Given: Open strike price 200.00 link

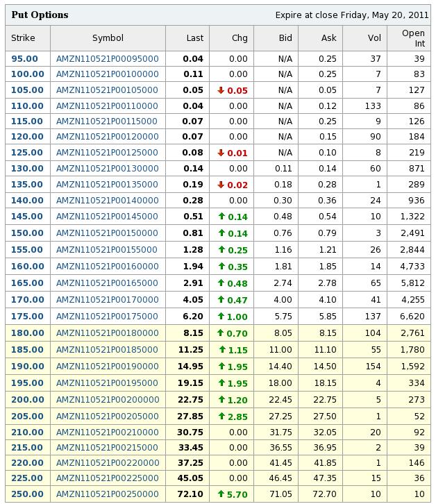Looking at the screenshot, I should coord(27,400).
